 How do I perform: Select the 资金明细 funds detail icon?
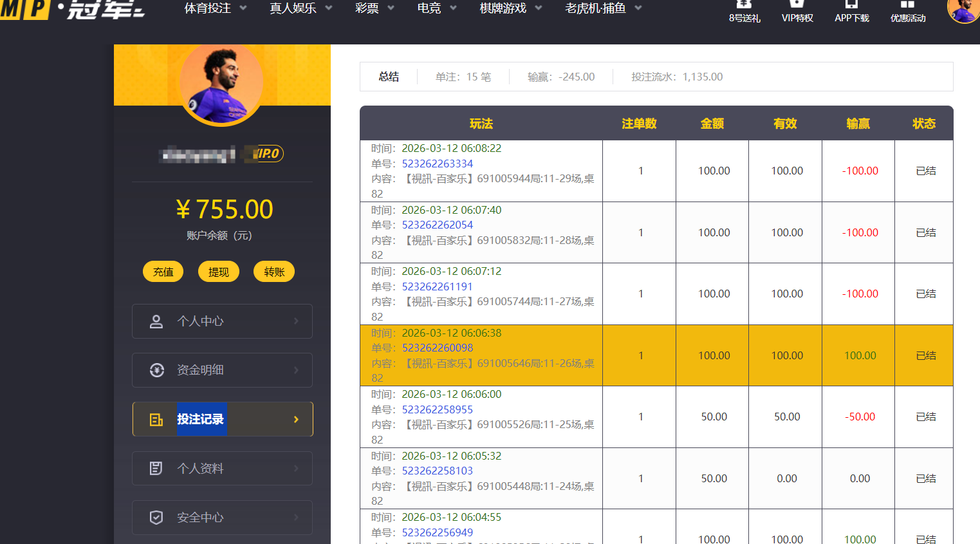point(156,370)
